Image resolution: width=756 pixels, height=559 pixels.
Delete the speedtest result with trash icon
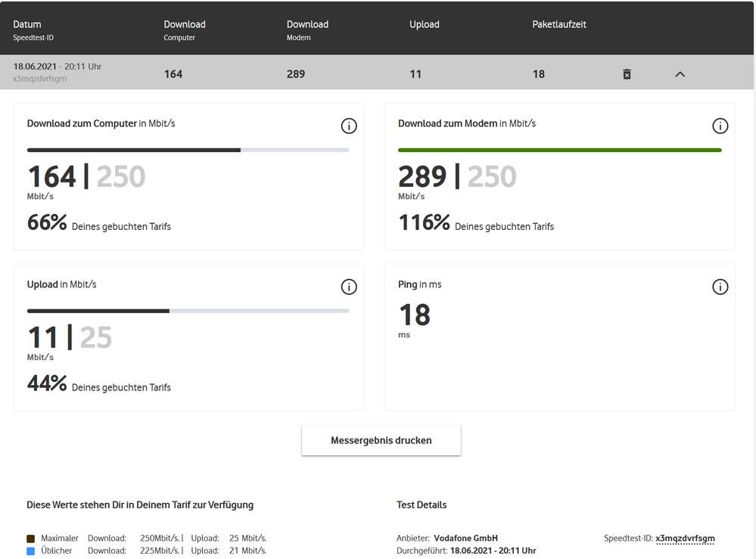pos(627,74)
